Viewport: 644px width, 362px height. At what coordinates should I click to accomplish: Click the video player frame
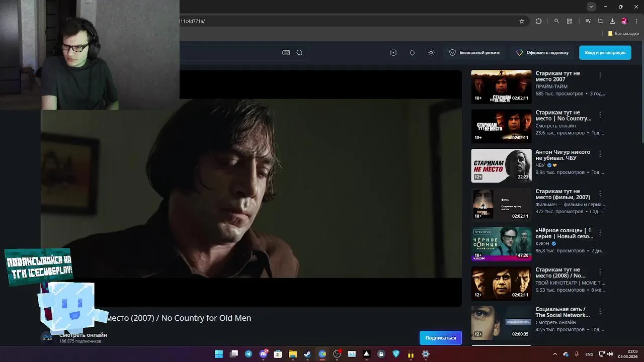coord(251,188)
